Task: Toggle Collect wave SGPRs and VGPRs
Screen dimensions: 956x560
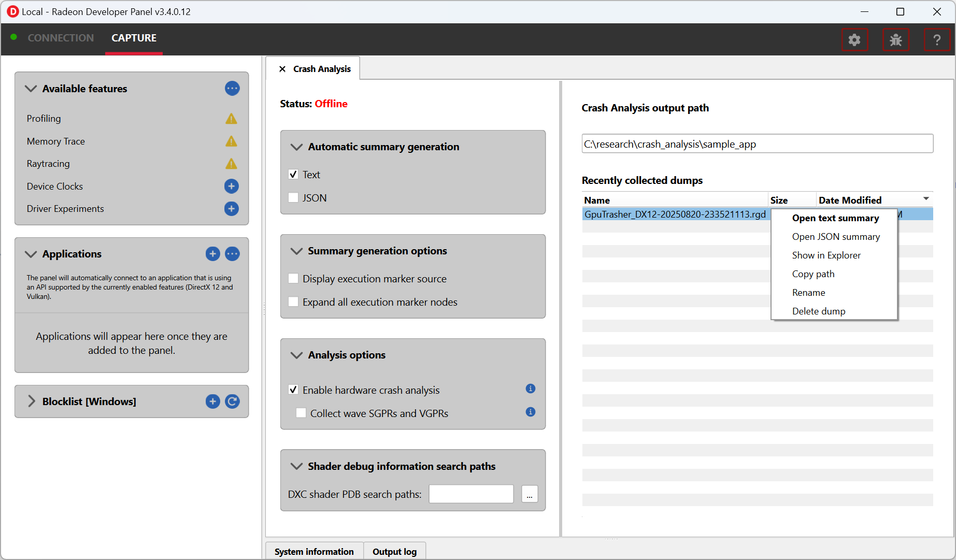Action: pyautogui.click(x=301, y=413)
